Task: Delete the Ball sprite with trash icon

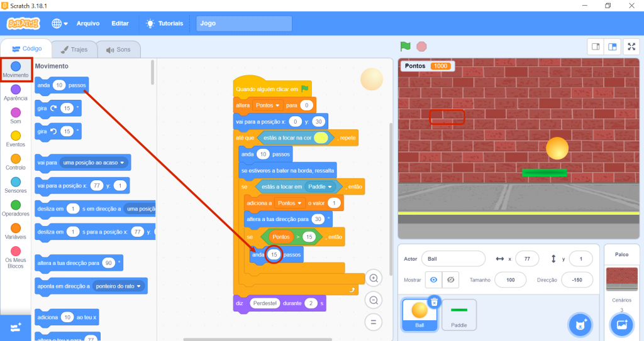Action: 434,303
